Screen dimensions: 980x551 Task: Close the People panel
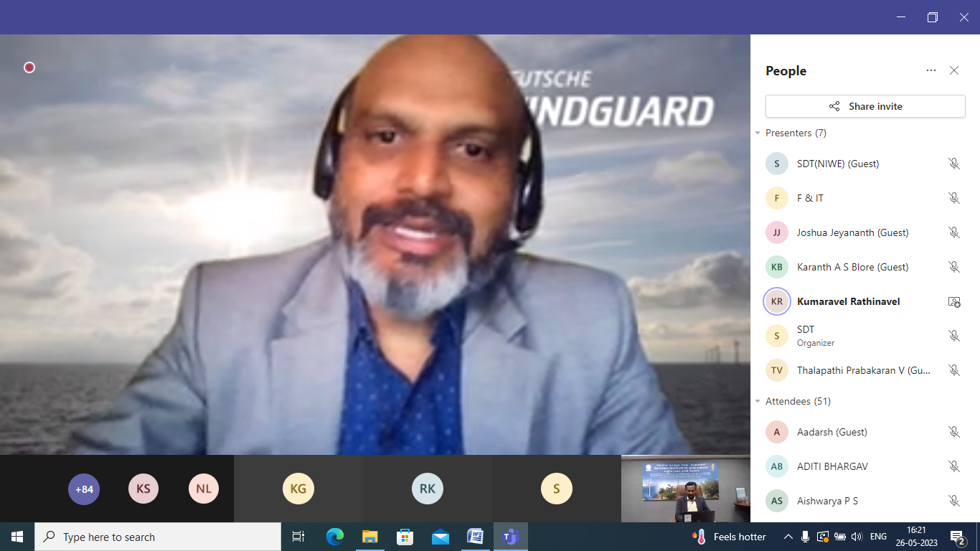click(x=953, y=70)
